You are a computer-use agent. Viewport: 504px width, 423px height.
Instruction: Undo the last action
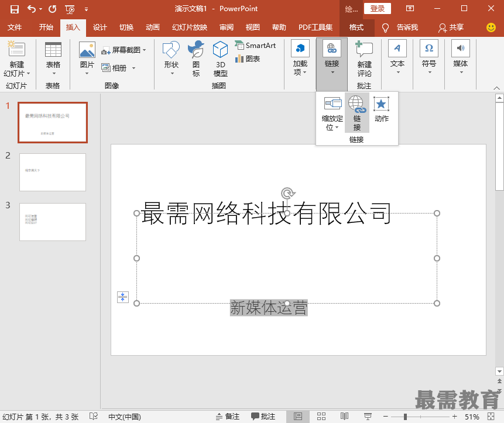point(32,9)
